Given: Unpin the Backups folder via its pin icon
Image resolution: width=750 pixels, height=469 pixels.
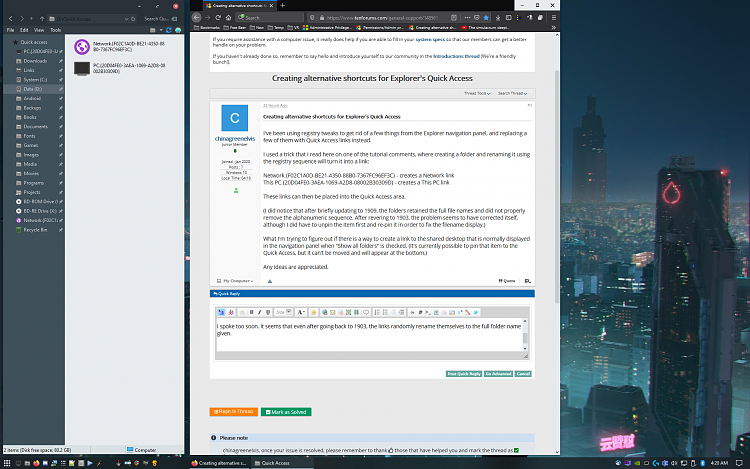Looking at the screenshot, I should coord(61,108).
